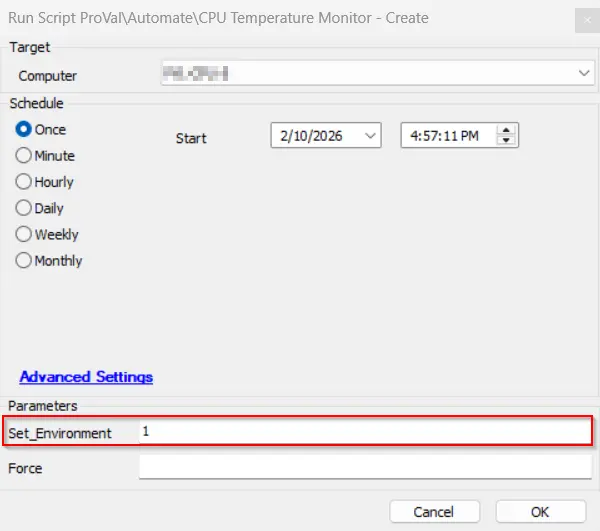Screen dimensions: 600x531
Task: Choose the Hourly schedule radio button
Action: click(24, 182)
